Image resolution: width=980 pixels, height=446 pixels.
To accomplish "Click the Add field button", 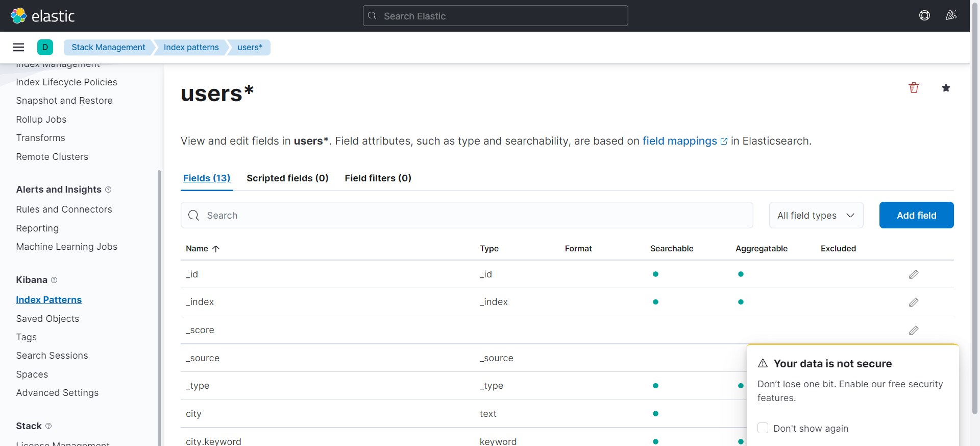I will tap(916, 215).
